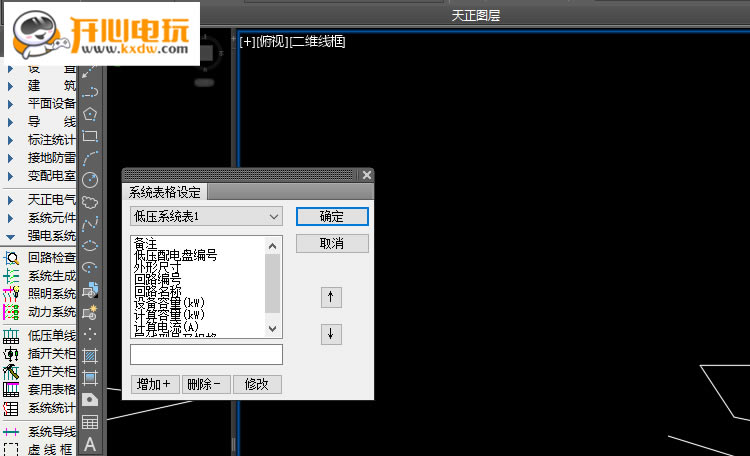Switch to the 系统表格设定 tab
Viewport: 750px width, 456px height.
pyautogui.click(x=165, y=192)
